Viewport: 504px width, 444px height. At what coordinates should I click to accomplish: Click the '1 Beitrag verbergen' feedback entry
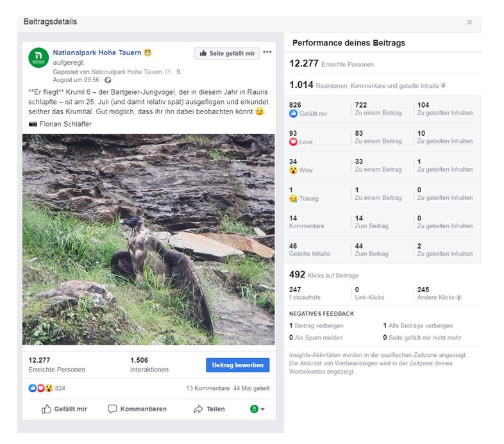tap(316, 325)
